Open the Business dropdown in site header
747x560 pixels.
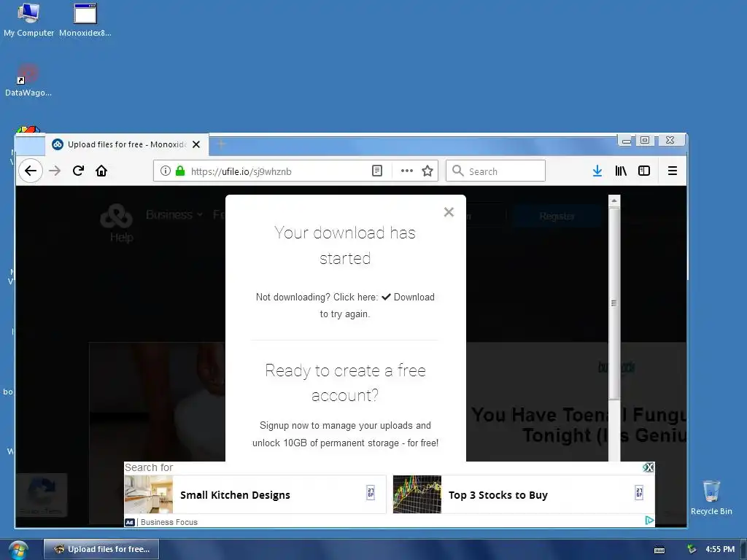[x=174, y=215]
